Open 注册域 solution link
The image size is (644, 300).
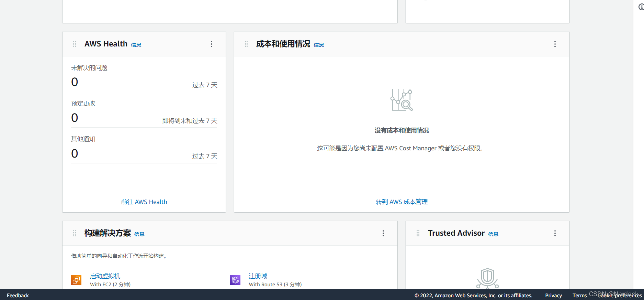[258, 276]
